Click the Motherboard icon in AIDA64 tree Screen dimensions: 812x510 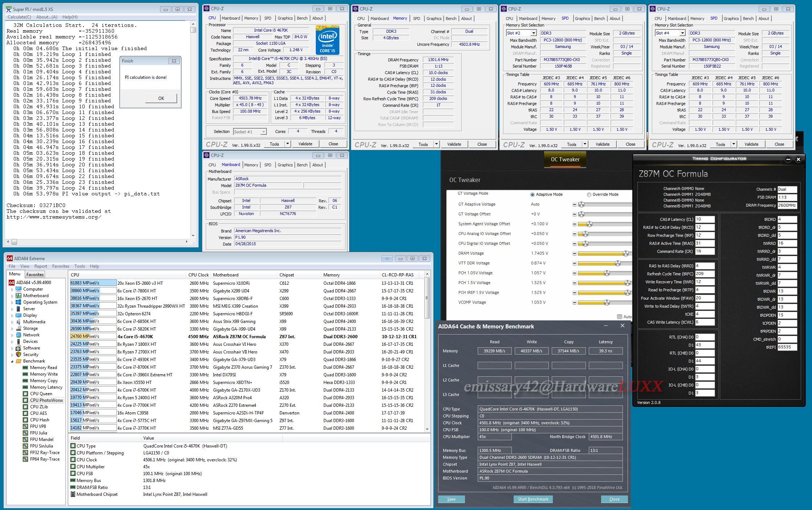(19, 296)
